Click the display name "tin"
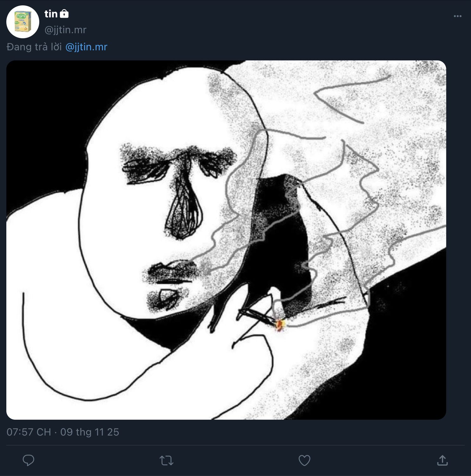This screenshot has height=476, width=471. pyautogui.click(x=51, y=14)
